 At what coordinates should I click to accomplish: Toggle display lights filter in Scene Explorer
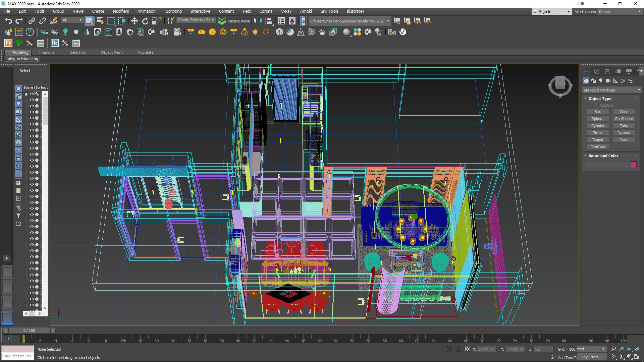click(18, 104)
